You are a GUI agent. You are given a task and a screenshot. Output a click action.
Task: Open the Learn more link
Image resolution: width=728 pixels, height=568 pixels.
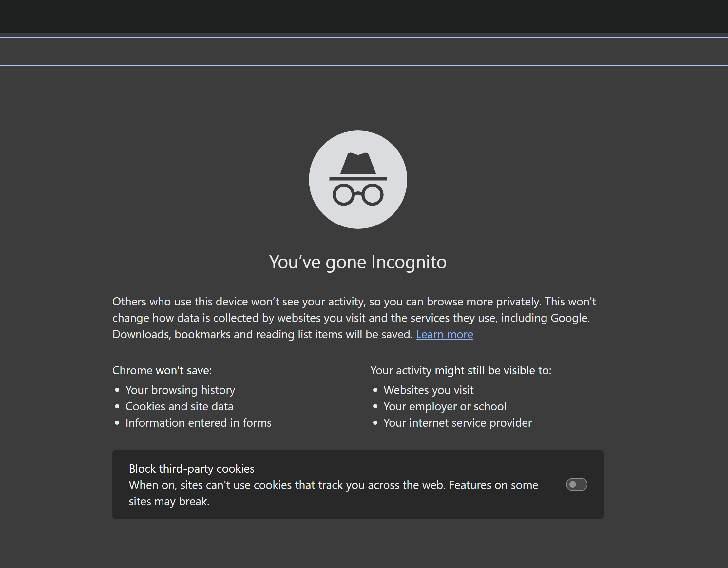click(444, 334)
